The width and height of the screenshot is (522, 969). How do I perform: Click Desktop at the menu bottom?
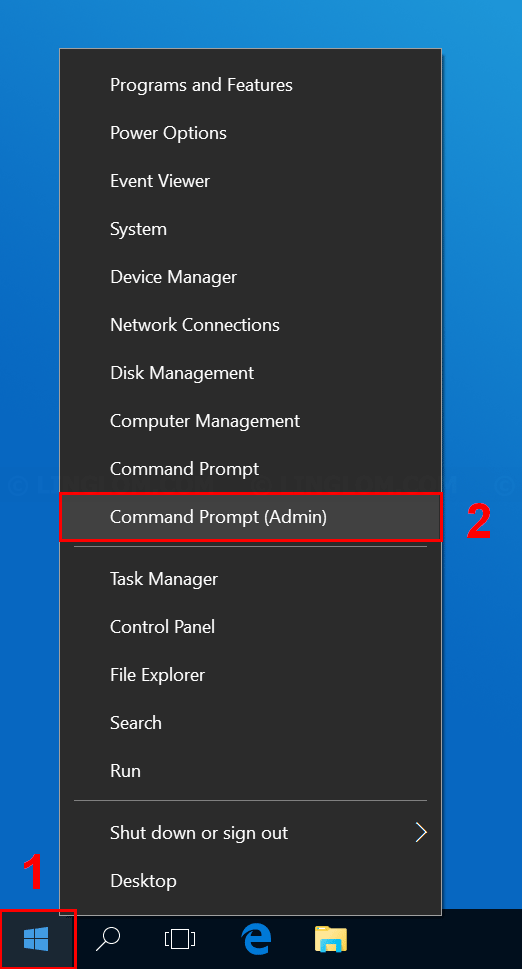coord(251,881)
